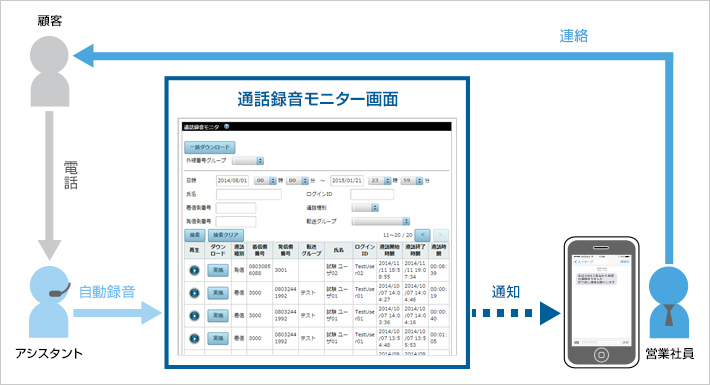710x385 pixels.
Task: Open the 通話種別 call type dropdown
Action: pos(365,208)
